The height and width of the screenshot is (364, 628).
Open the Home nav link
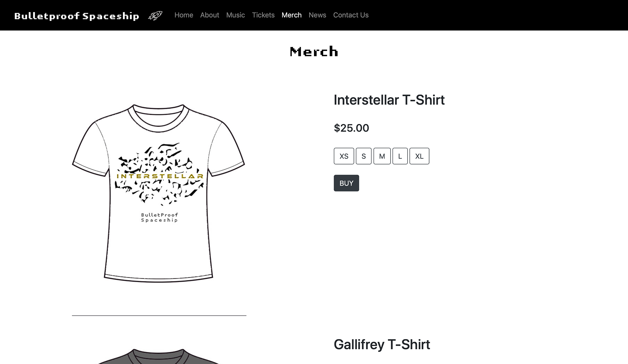point(184,15)
